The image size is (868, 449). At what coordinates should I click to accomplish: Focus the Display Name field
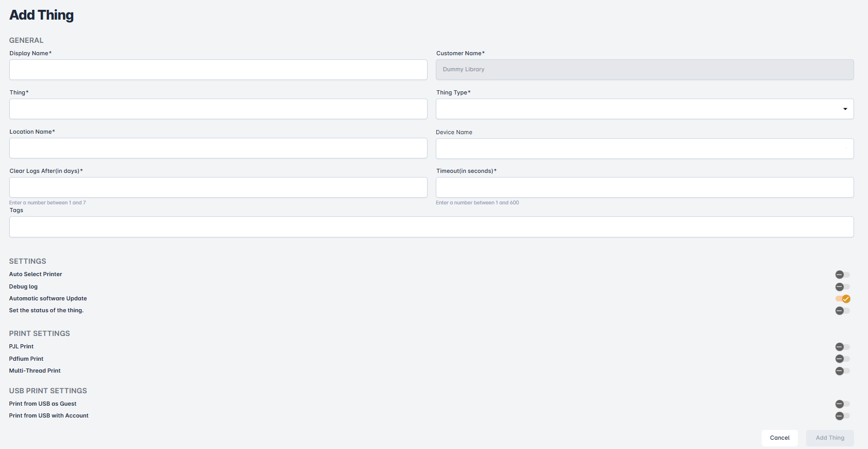[218, 70]
